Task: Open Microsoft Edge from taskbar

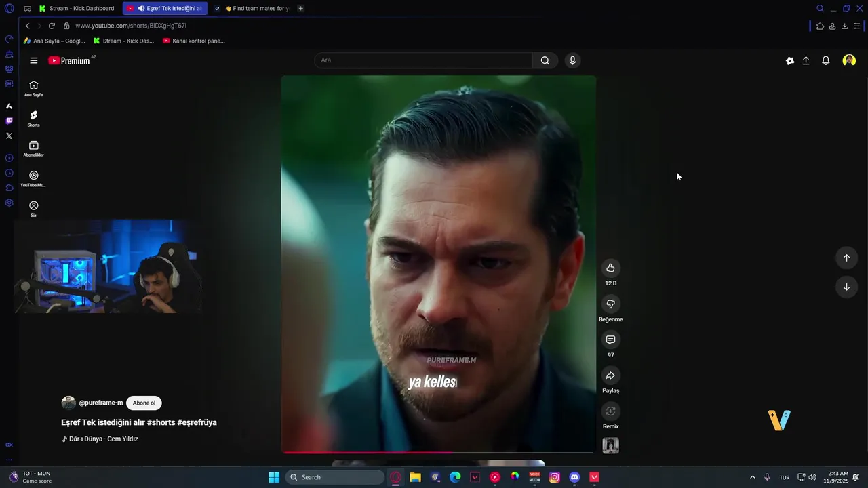Action: coord(455,477)
